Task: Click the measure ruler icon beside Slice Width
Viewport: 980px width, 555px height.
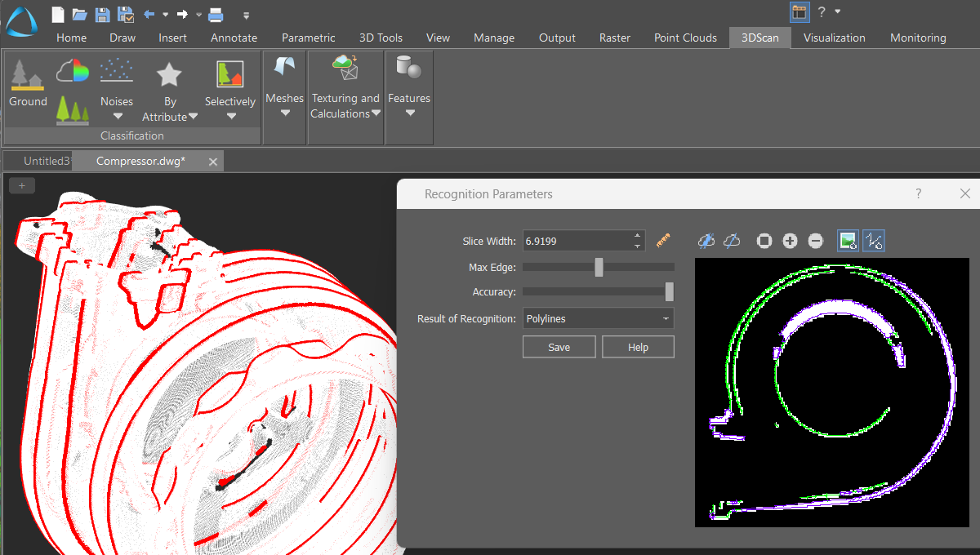Action: pos(663,241)
